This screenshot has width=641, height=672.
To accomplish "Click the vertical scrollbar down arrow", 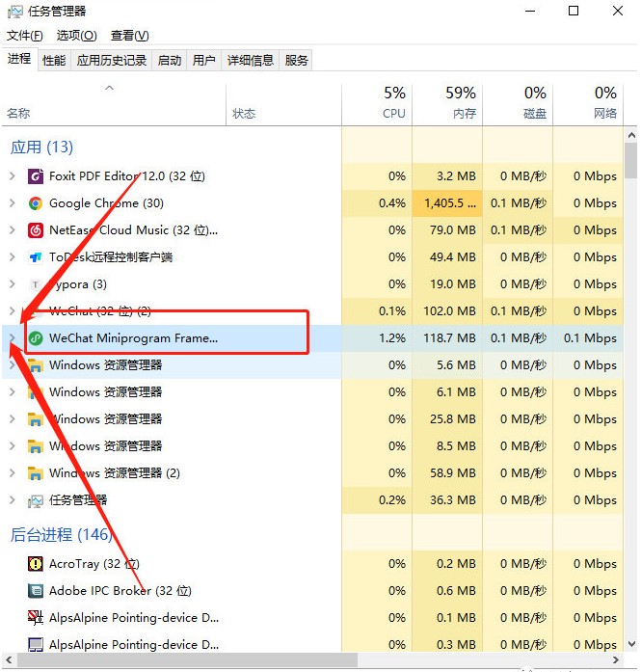I will [x=631, y=644].
